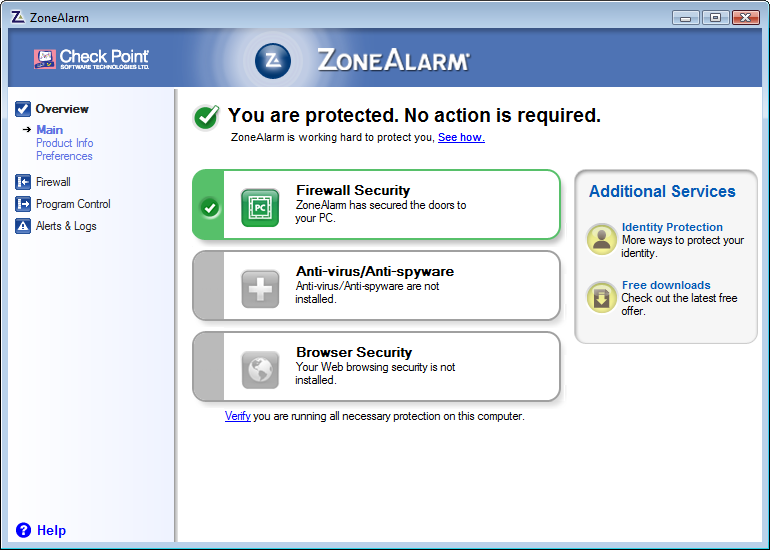Click the Alerts & Logs warning icon

23,226
